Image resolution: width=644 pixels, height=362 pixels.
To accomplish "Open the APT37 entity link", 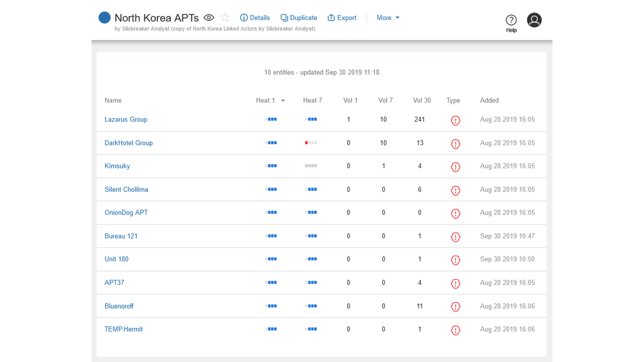I will (x=114, y=283).
